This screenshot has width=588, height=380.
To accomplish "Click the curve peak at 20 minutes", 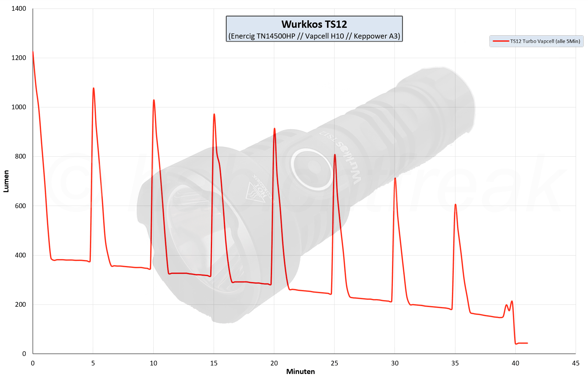I will (274, 129).
